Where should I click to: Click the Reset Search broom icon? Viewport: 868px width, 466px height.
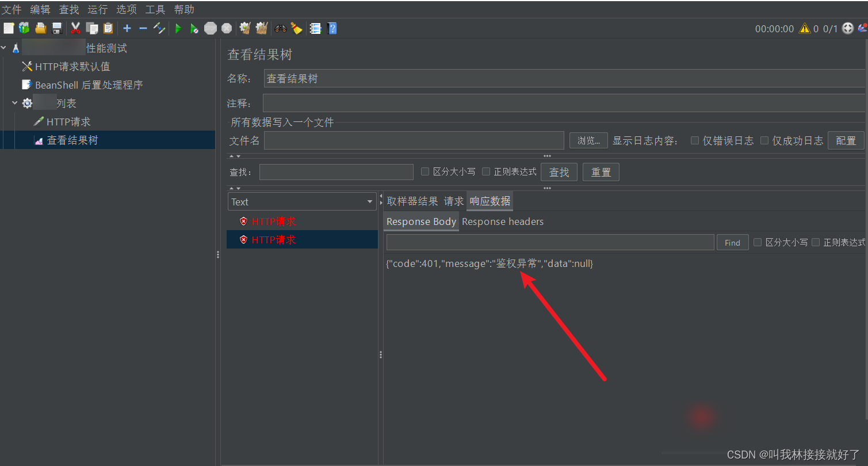297,28
